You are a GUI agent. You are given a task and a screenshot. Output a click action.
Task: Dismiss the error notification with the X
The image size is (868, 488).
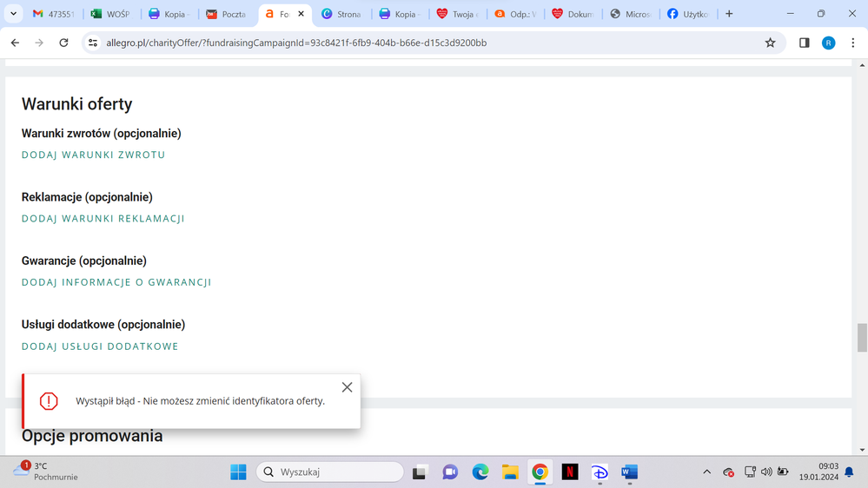click(x=347, y=387)
